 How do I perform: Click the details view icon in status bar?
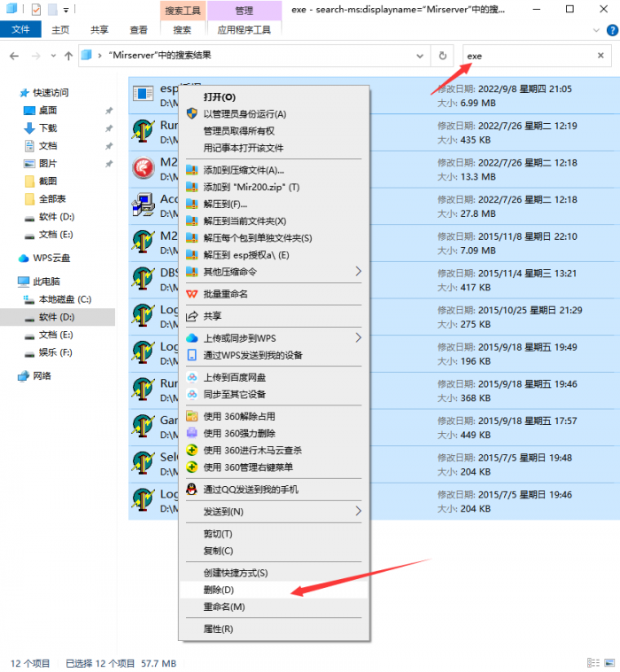click(592, 662)
